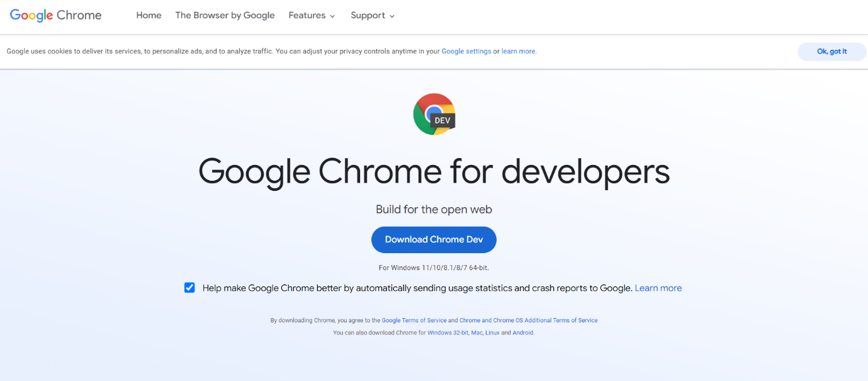Image resolution: width=868 pixels, height=381 pixels.
Task: Click the For Windows 11/10/8.1/8/7 64-bit text
Action: (434, 268)
